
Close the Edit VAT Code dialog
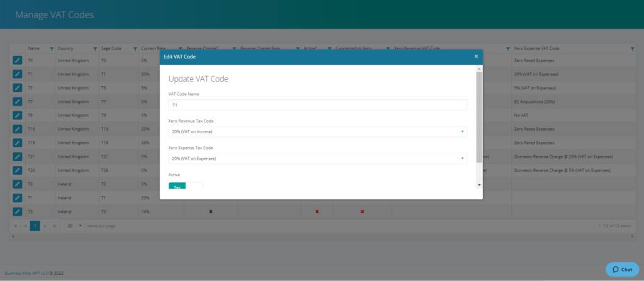pyautogui.click(x=476, y=57)
